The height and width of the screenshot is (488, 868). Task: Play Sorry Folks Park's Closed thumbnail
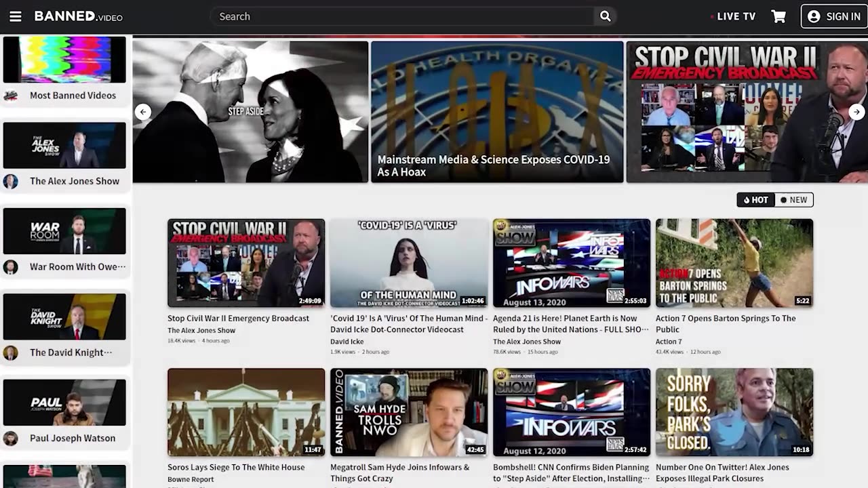[734, 412]
